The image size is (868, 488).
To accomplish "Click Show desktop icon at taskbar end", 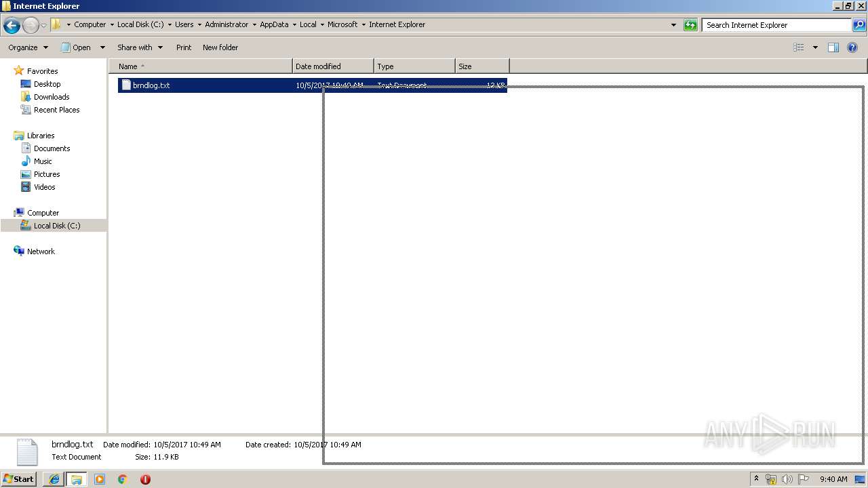I will click(x=860, y=479).
